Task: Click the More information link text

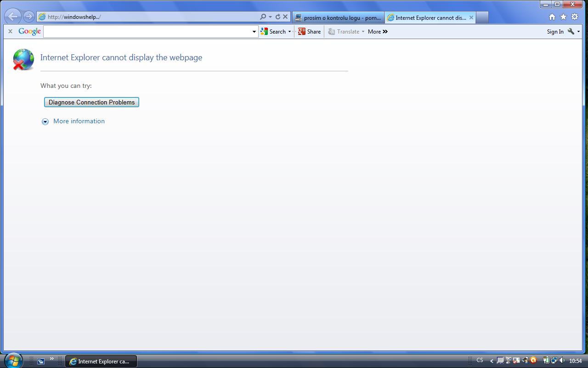Action: [79, 121]
